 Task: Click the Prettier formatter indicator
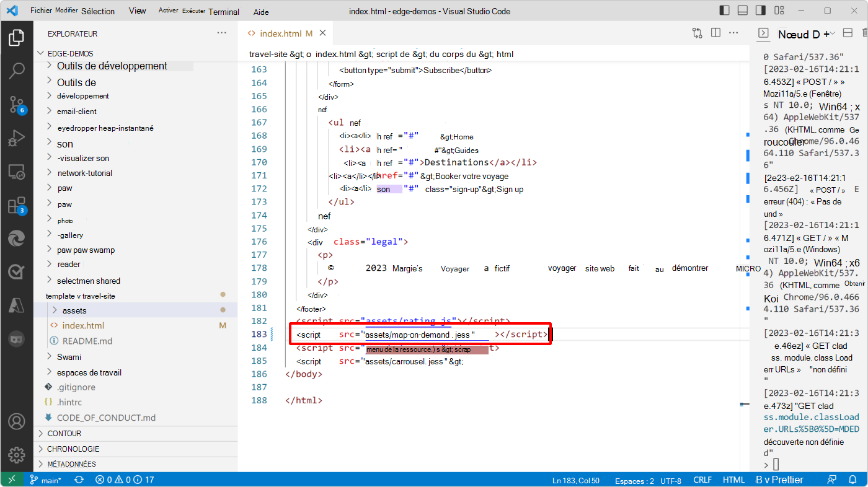click(x=779, y=479)
